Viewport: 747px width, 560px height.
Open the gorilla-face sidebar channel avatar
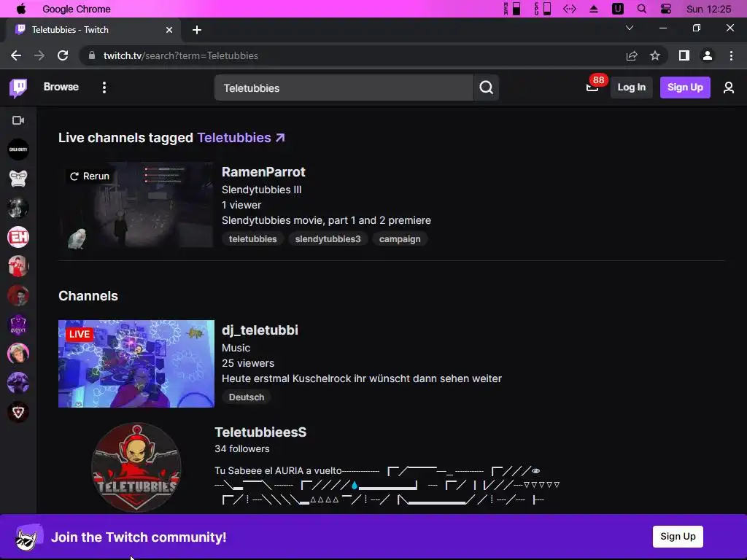click(18, 179)
